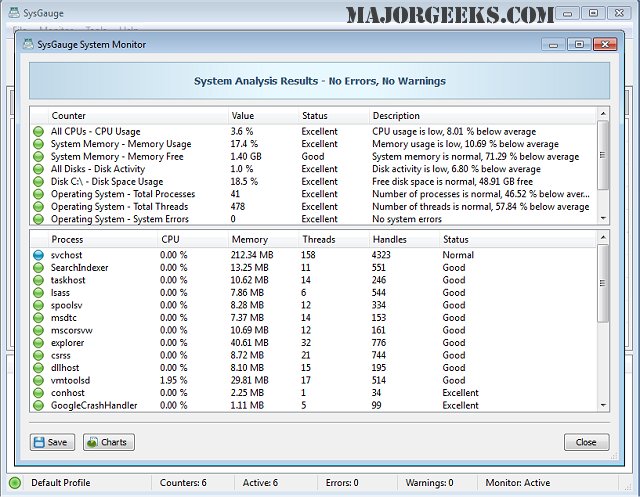Click status icon for Total Processes counter
Viewport: 640px width, 497px height.
click(38, 194)
